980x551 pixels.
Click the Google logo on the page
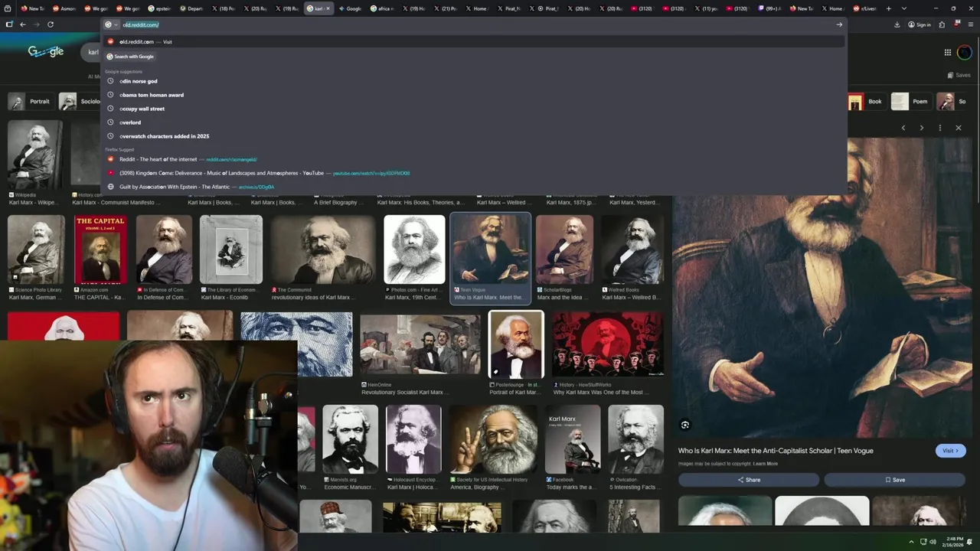(46, 51)
